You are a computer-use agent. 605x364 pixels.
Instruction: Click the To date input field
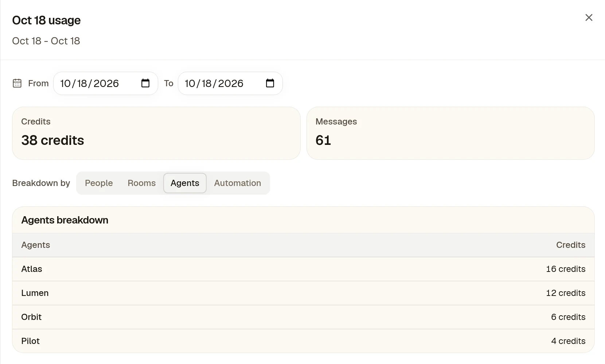(230, 83)
